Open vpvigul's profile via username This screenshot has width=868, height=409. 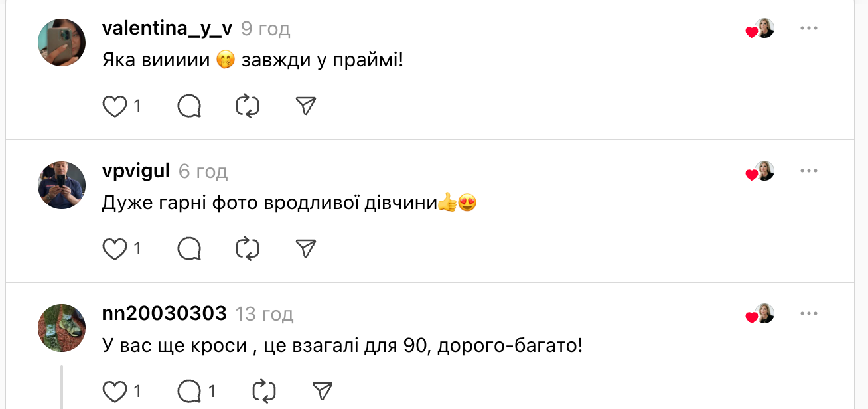(136, 171)
